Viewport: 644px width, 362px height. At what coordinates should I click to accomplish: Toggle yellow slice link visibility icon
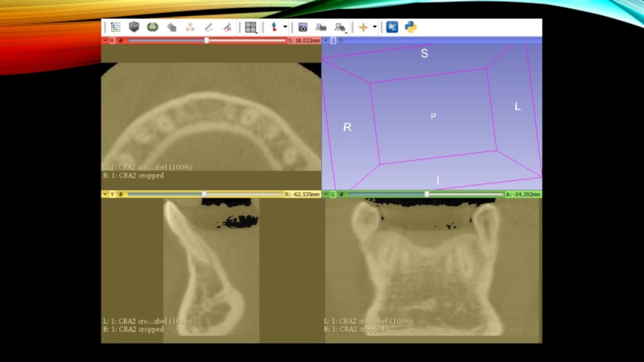120,194
